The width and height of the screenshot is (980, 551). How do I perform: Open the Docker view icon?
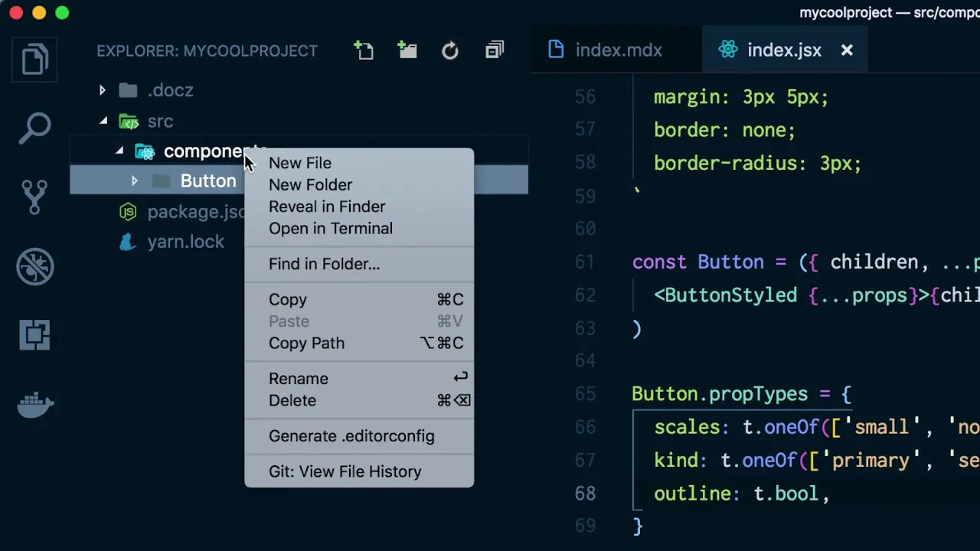pyautogui.click(x=34, y=403)
